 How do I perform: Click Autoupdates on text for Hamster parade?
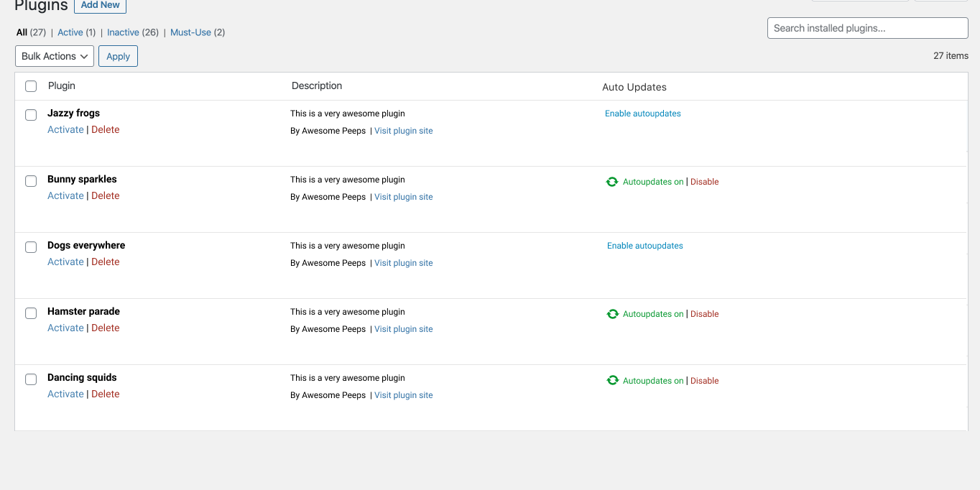pos(653,314)
